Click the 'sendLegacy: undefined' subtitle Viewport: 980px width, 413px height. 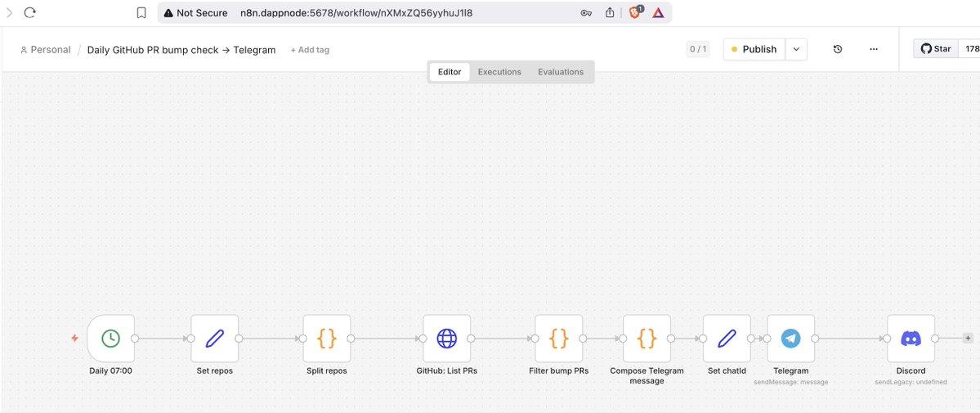(x=911, y=382)
